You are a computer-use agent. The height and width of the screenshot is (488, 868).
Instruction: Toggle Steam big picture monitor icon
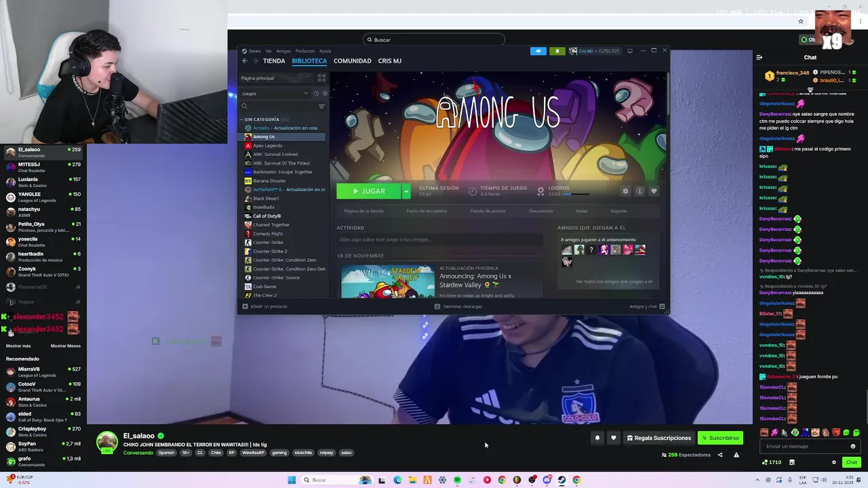coord(630,51)
